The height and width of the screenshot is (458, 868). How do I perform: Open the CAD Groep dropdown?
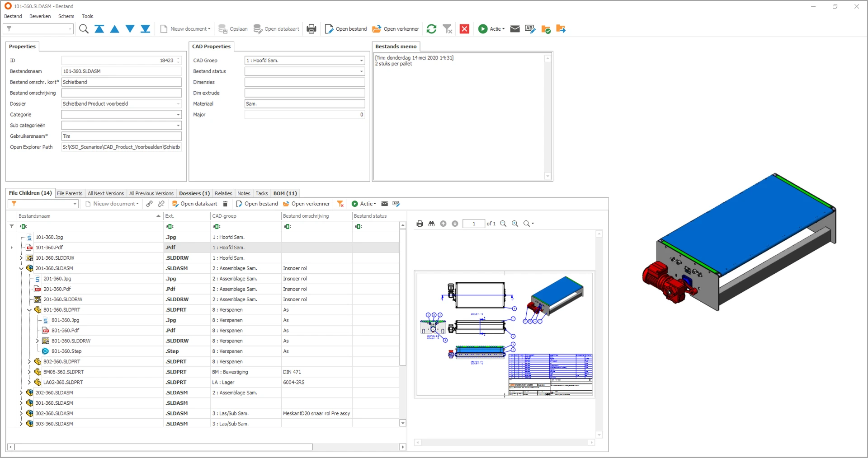click(361, 61)
